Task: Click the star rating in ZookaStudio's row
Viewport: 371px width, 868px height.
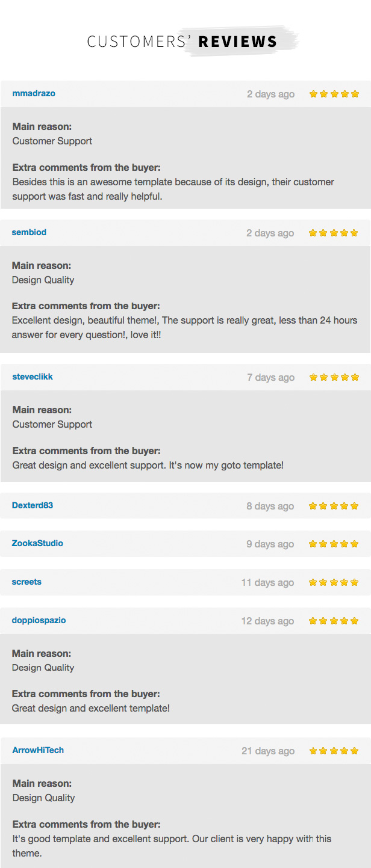Action: coord(334,544)
